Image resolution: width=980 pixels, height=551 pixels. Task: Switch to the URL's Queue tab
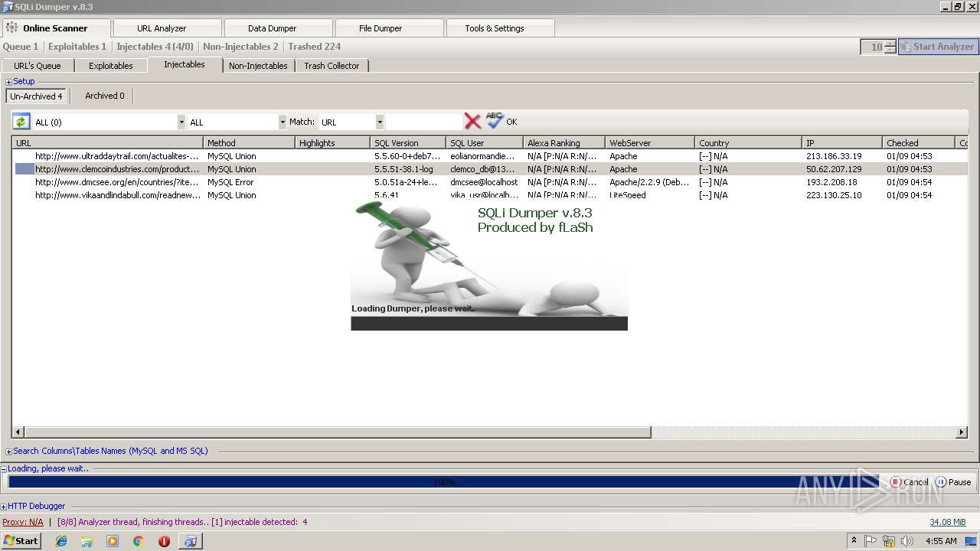[38, 66]
